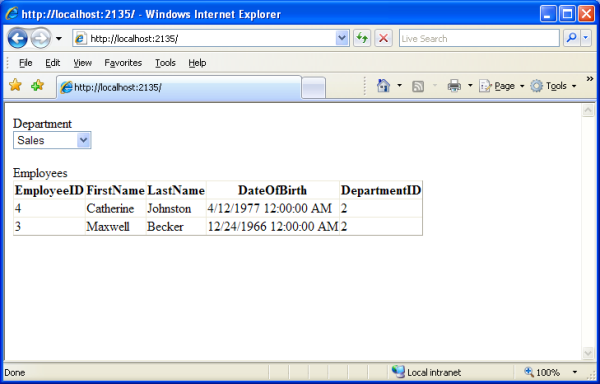
Task: Open the zoom level dropdown arrow
Action: pyautogui.click(x=574, y=372)
